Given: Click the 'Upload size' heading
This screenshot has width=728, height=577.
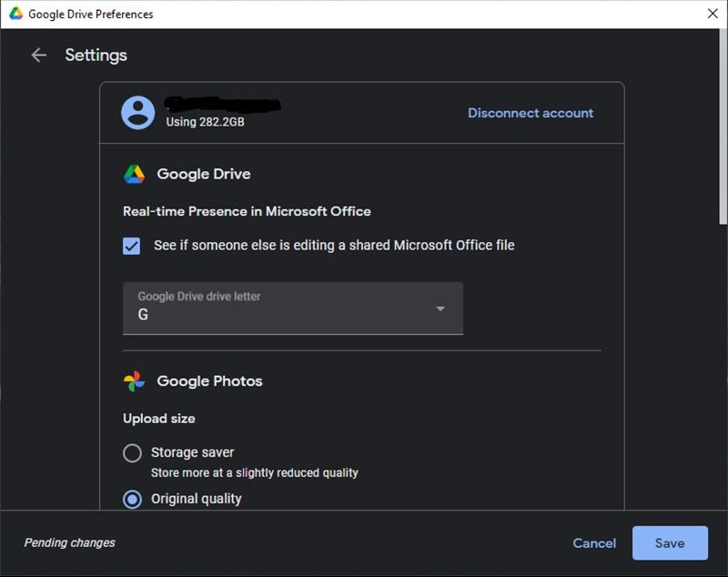Looking at the screenshot, I should point(158,419).
